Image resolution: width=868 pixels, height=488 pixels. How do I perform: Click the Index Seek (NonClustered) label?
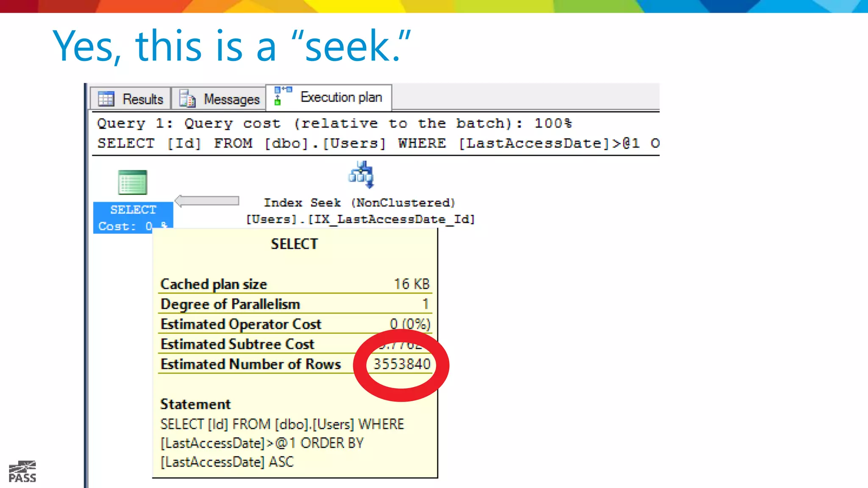pyautogui.click(x=359, y=202)
